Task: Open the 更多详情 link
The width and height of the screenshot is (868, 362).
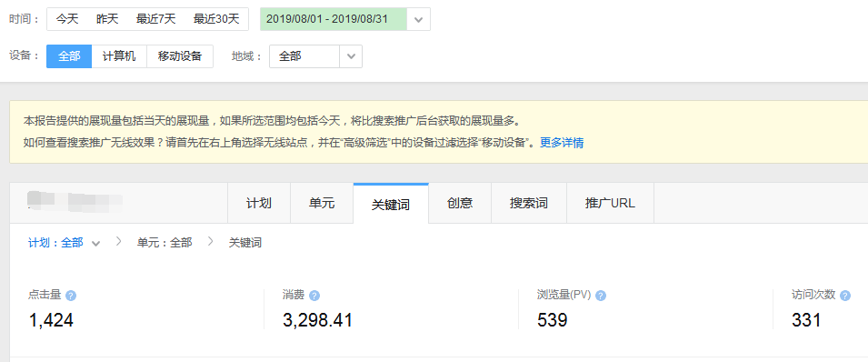Action: [x=562, y=143]
